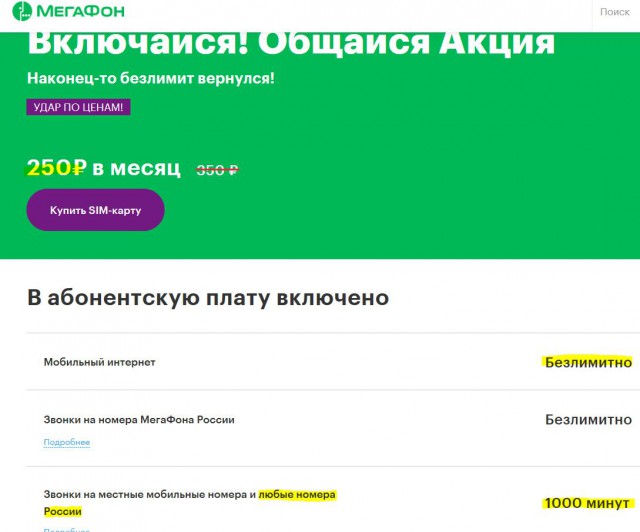Click the Купить SIM-карту button
The image size is (640, 532).
96,210
